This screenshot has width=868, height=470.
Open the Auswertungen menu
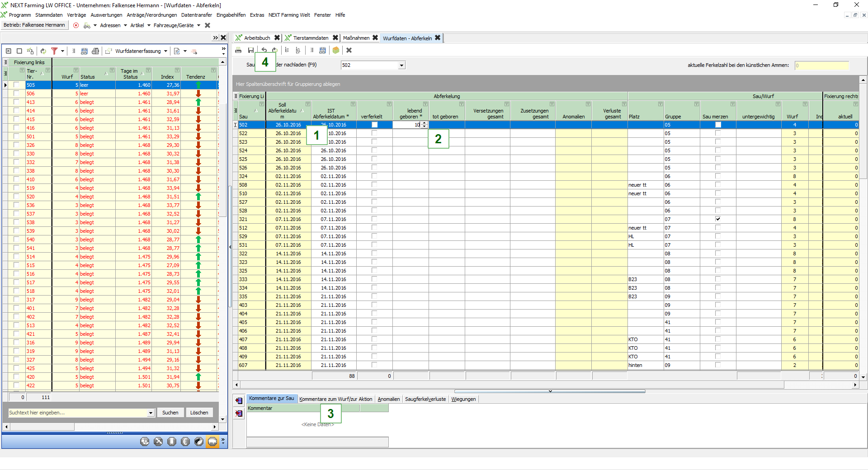(106, 15)
